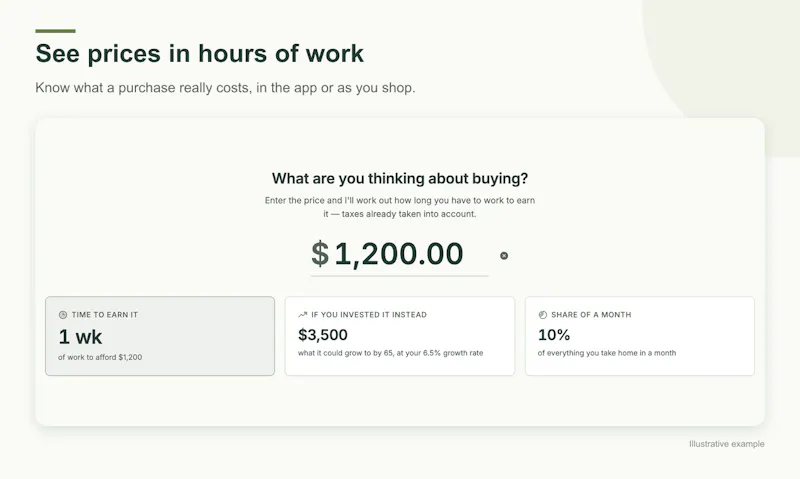The image size is (800, 479).
Task: Click the 6.5% growth rate description text
Action: [x=390, y=353]
